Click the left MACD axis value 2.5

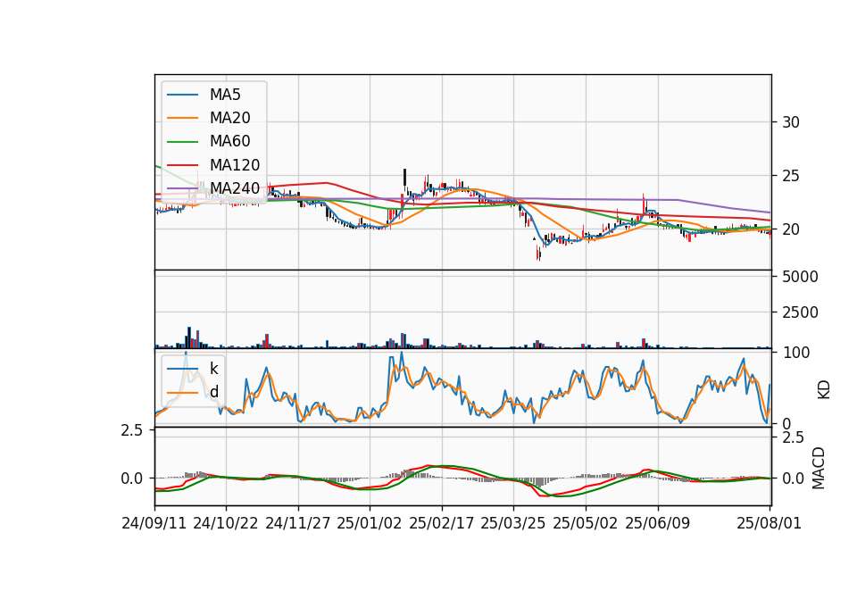132,430
